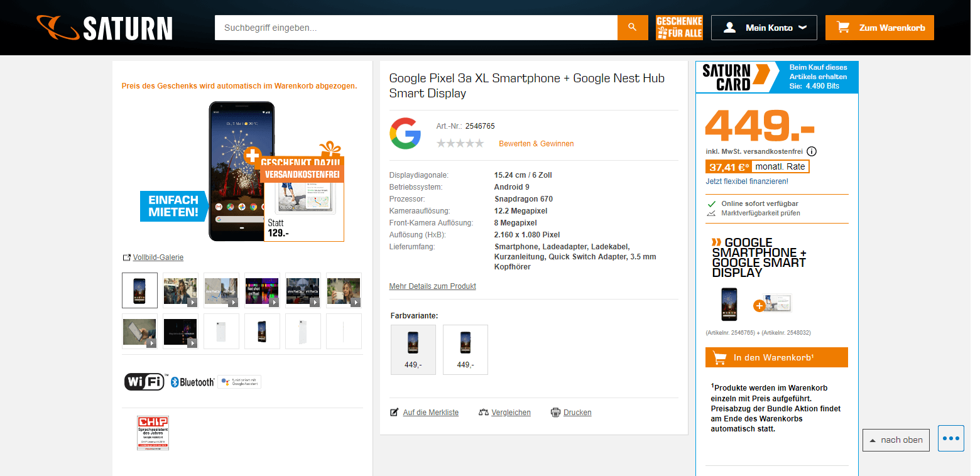980x476 pixels.
Task: Click the Google G brand logo
Action: click(405, 133)
